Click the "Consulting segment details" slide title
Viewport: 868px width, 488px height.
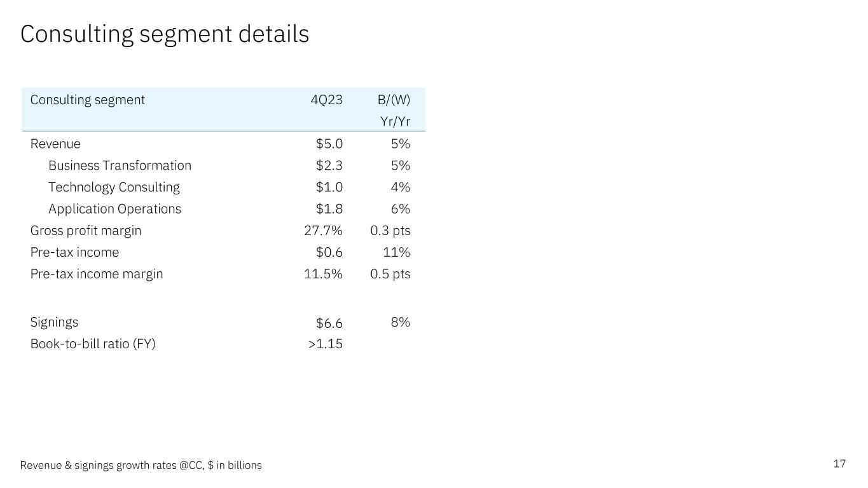click(x=165, y=34)
